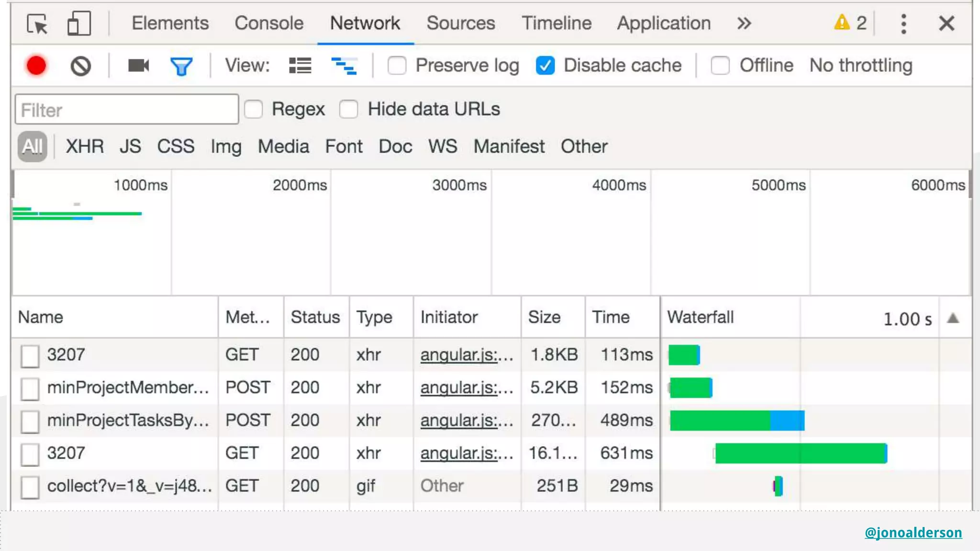Toggle the filter funnel icon

pos(181,66)
